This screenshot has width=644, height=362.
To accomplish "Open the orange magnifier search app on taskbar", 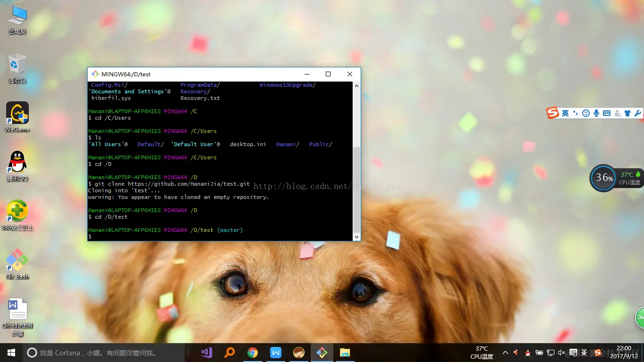I will (230, 353).
